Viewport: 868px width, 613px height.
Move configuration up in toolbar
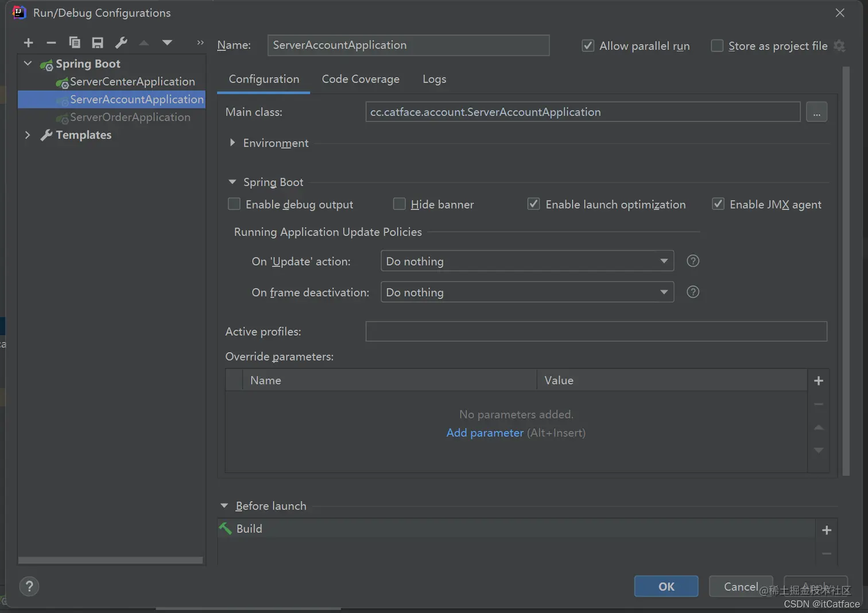pyautogui.click(x=144, y=42)
